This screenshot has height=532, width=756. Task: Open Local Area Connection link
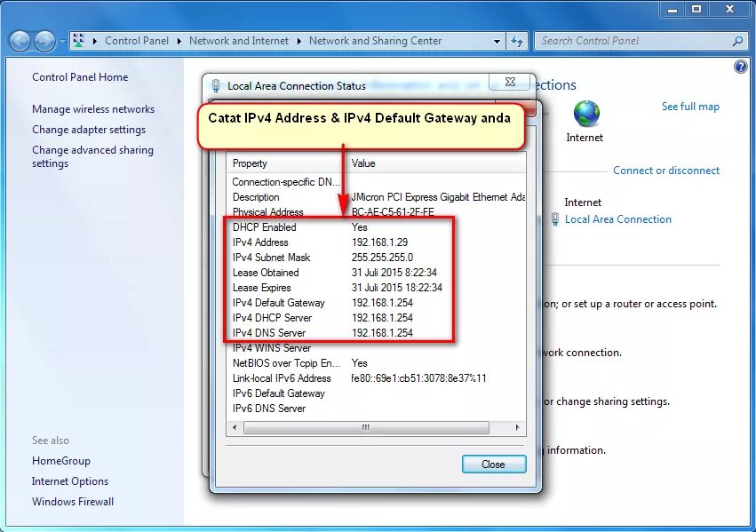(618, 219)
